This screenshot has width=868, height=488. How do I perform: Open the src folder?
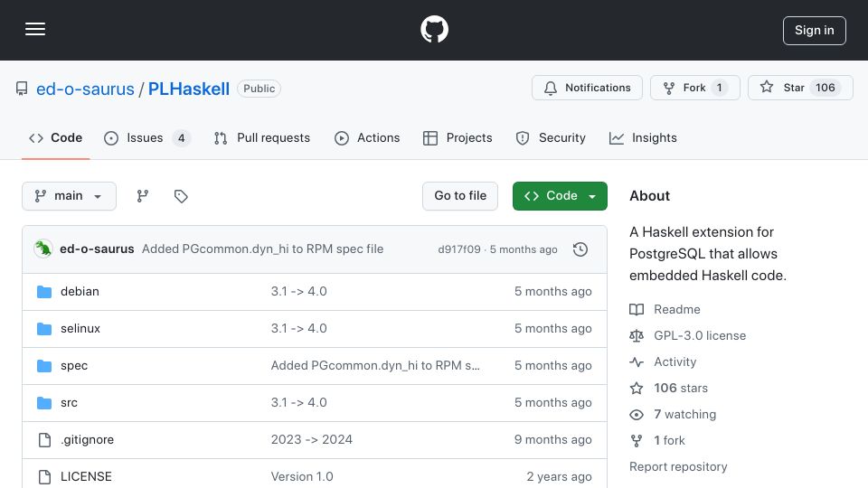click(x=70, y=403)
